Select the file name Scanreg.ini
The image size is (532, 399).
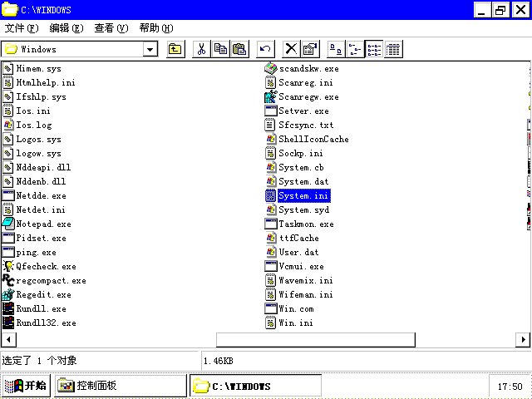tap(306, 83)
